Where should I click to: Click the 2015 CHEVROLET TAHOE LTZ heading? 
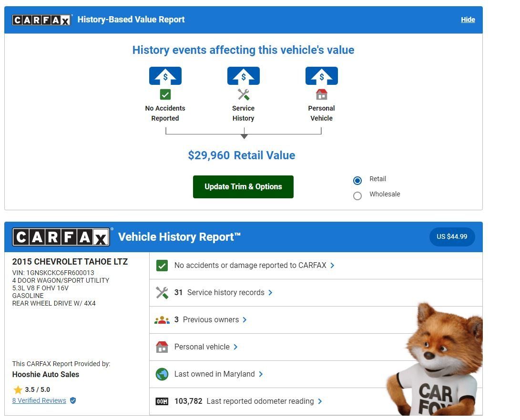[70, 262]
